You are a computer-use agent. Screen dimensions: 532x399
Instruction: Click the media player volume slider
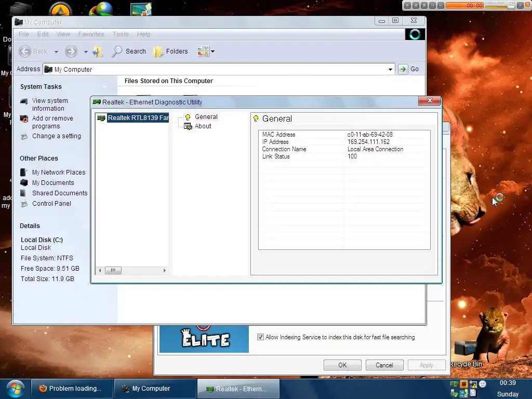(x=500, y=6)
